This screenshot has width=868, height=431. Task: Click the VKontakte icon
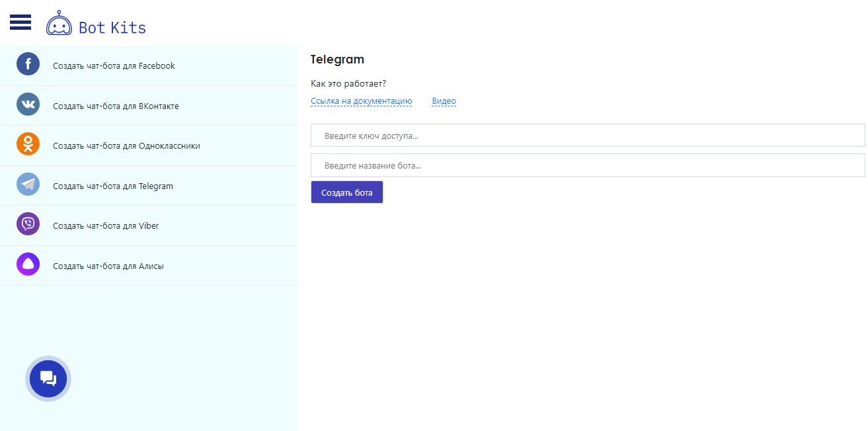click(28, 104)
